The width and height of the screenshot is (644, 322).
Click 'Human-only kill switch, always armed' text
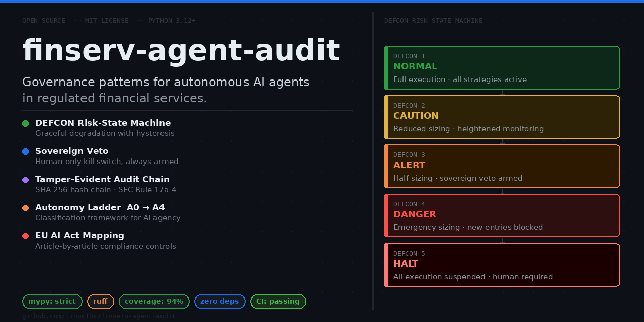click(107, 162)
